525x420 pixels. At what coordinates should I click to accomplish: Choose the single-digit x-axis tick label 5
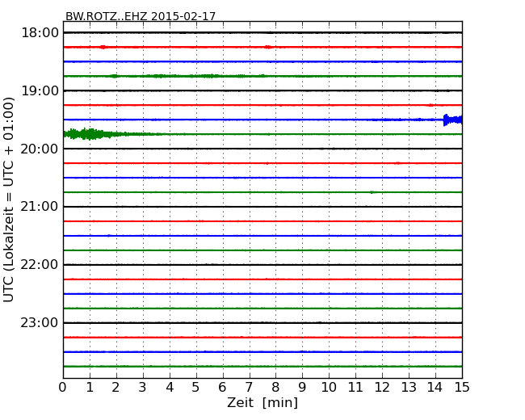coord(195,388)
